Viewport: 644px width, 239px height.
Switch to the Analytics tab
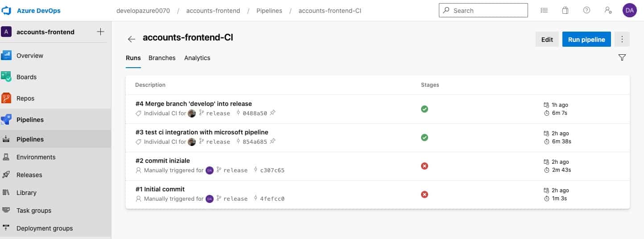pyautogui.click(x=197, y=58)
